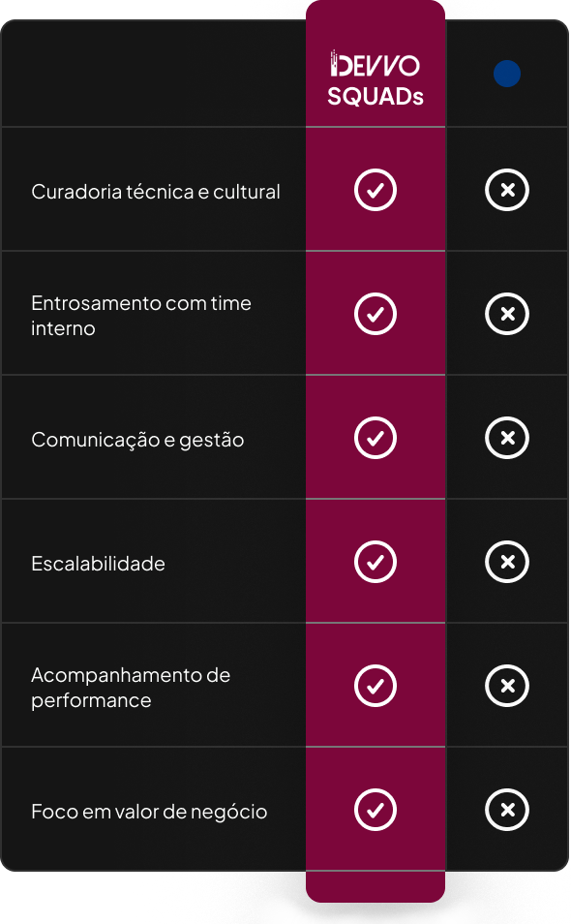
Task: Select the Foco em valor de negócio label
Action: (149, 812)
